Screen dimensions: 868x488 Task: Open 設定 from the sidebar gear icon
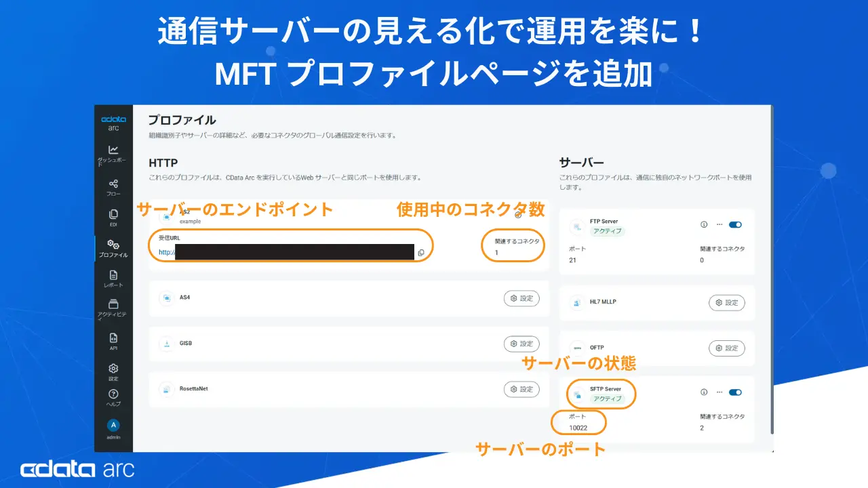114,368
